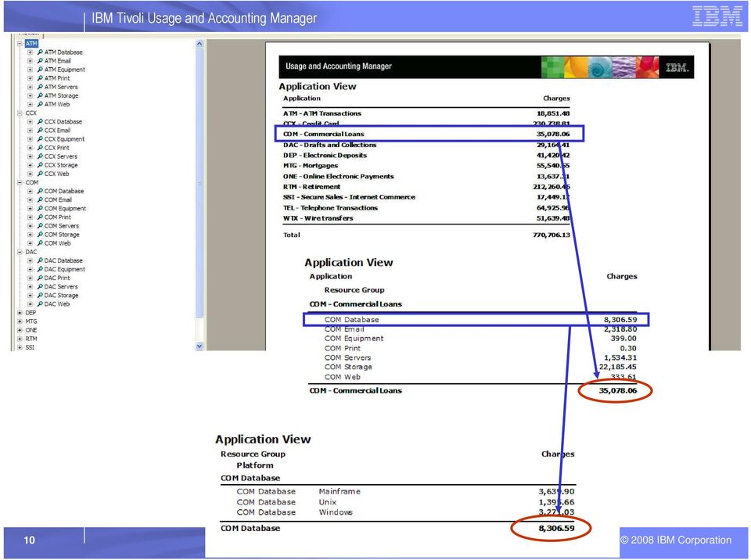Select the magnifier icon for ATM Storage

(x=40, y=95)
